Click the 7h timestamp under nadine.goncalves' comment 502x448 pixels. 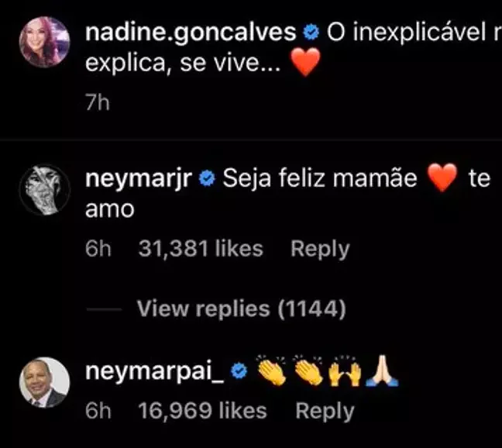point(97,103)
